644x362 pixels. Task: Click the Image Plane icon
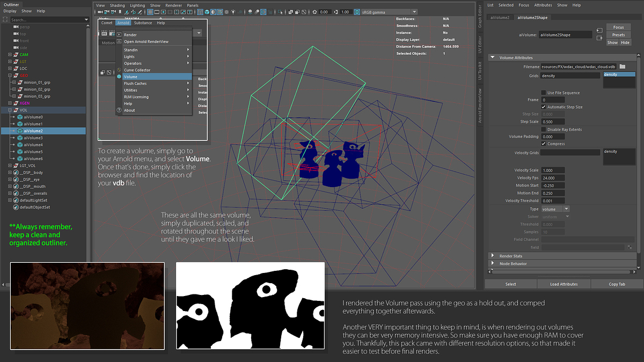pos(126,12)
